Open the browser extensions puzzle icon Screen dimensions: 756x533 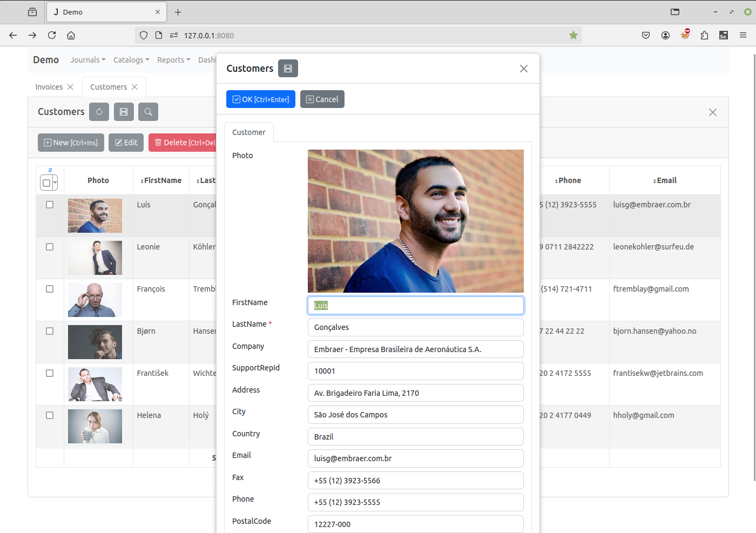pos(704,35)
